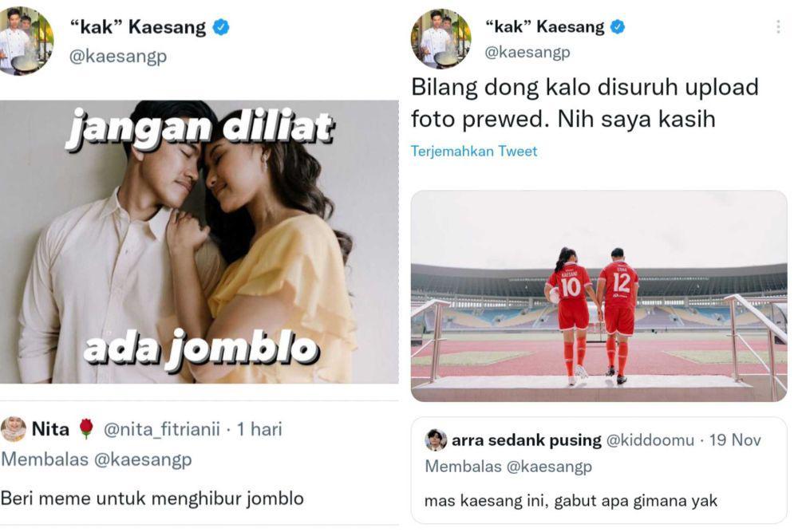
Task: Open the 1 hari timestamp on Nita's reply
Action: pyautogui.click(x=259, y=429)
